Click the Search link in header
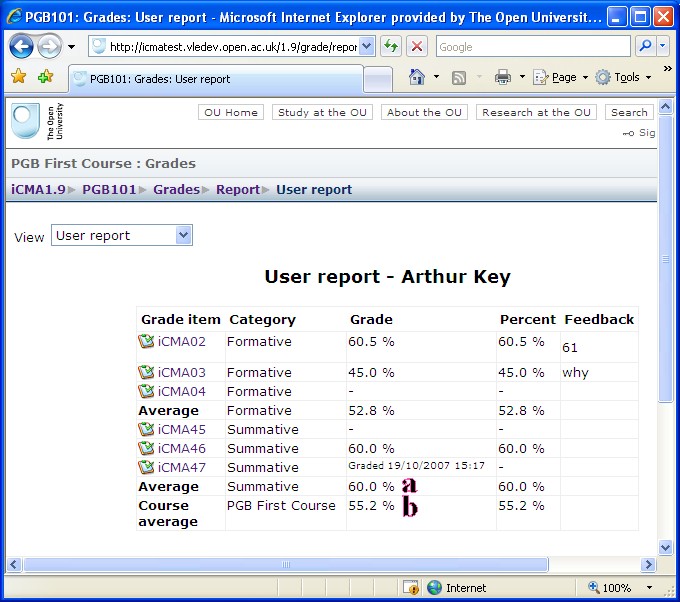This screenshot has width=680, height=602. pos(629,112)
